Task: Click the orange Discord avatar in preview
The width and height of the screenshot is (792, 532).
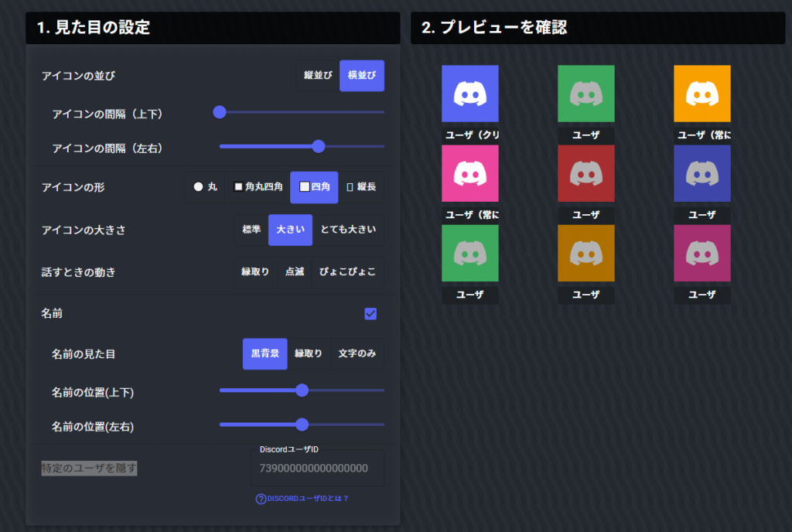Action: click(702, 94)
